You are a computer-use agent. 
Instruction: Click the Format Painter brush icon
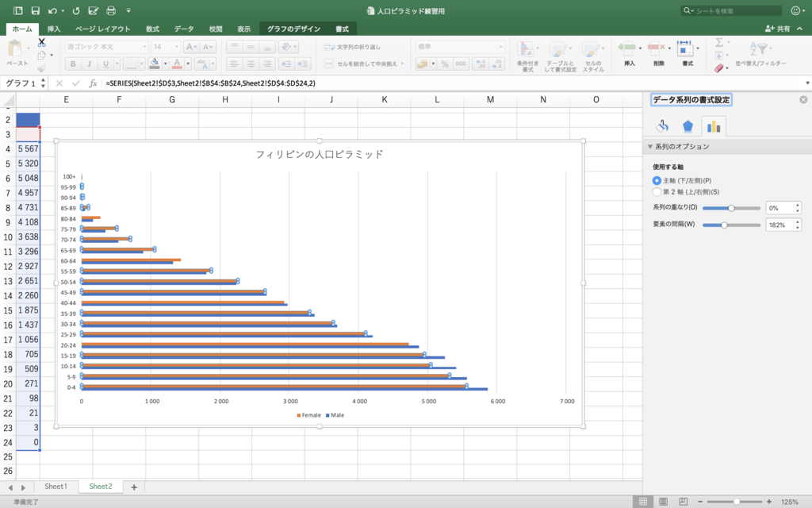coord(41,68)
